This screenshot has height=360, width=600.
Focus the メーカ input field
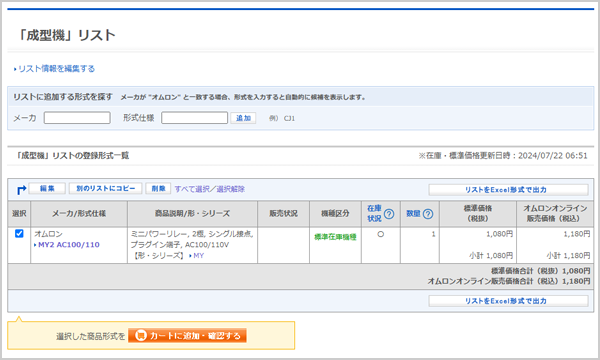tap(77, 118)
